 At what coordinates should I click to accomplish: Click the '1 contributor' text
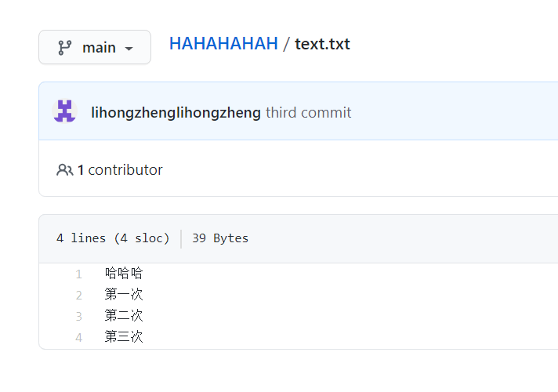point(120,170)
